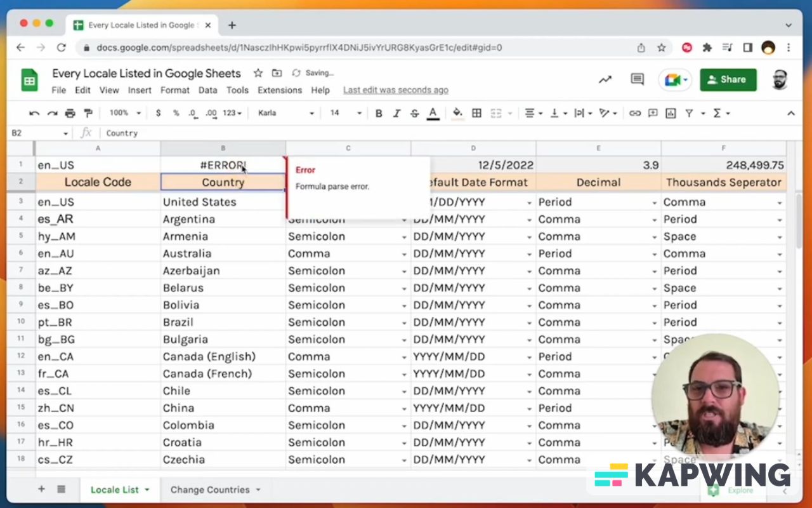Bookmark this page with the star icon

click(662, 48)
